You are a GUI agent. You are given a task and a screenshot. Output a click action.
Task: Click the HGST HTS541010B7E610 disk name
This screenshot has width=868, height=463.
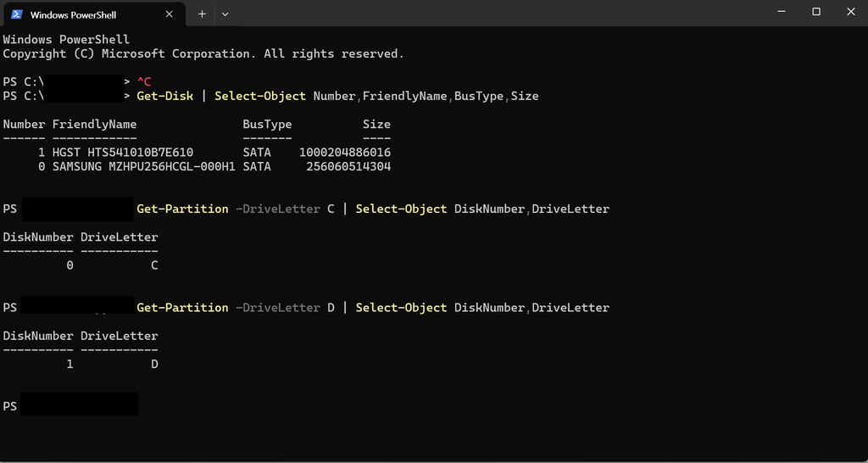click(x=123, y=153)
